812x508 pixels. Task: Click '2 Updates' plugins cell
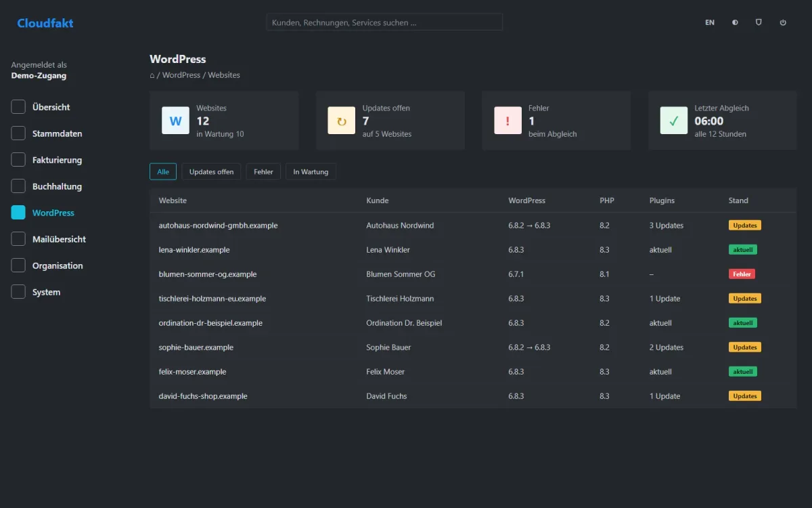pos(667,347)
